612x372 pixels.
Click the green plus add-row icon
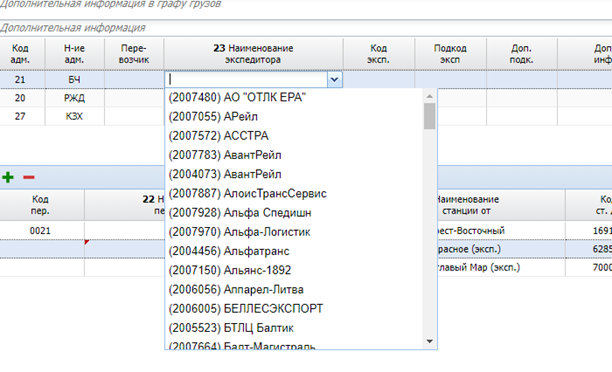click(x=8, y=177)
